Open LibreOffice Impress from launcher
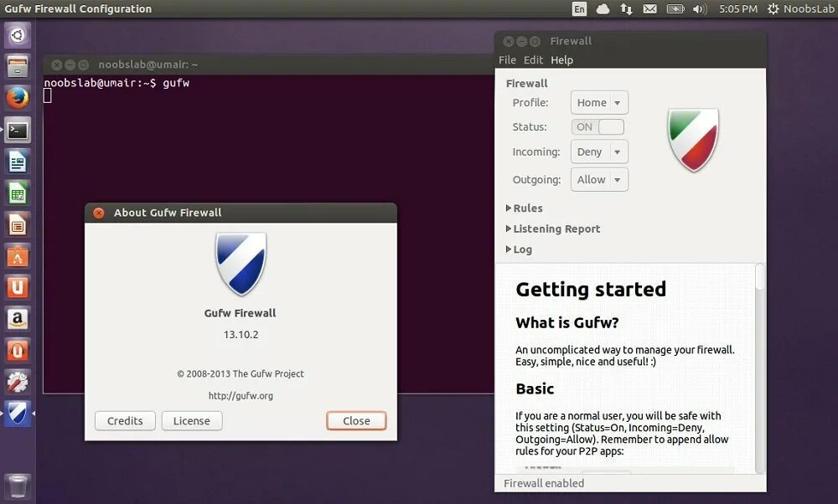This screenshot has height=504, width=838. click(x=18, y=224)
